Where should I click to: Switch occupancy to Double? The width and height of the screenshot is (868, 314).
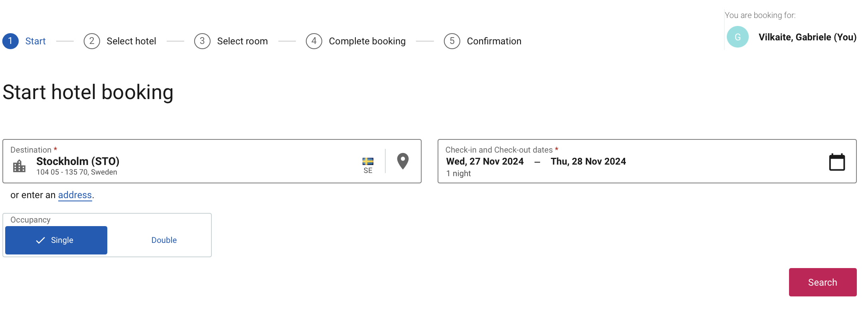click(x=164, y=240)
